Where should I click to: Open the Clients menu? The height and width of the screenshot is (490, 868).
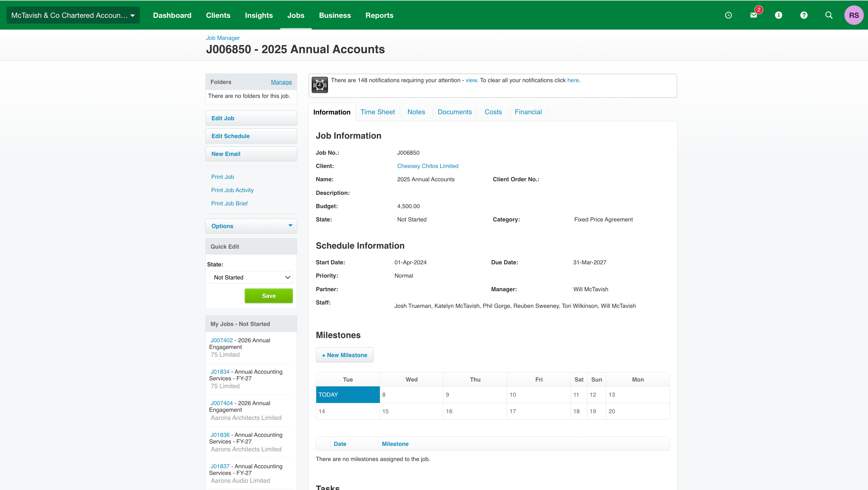tap(218, 15)
